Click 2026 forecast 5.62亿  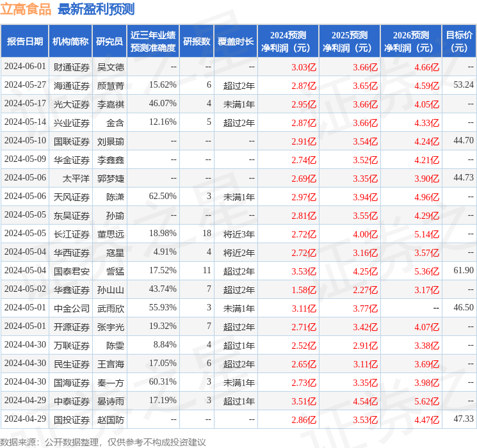tap(427, 401)
